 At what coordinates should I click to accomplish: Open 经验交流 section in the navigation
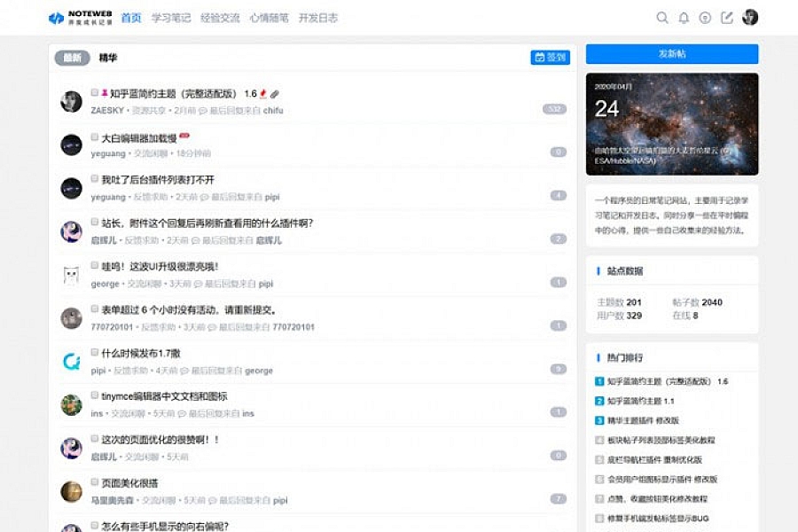pos(220,18)
